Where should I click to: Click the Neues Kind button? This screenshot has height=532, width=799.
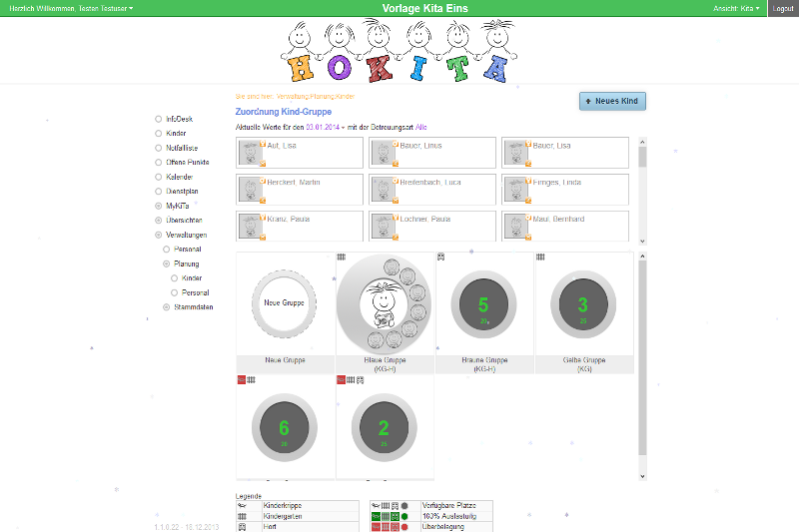(x=612, y=101)
